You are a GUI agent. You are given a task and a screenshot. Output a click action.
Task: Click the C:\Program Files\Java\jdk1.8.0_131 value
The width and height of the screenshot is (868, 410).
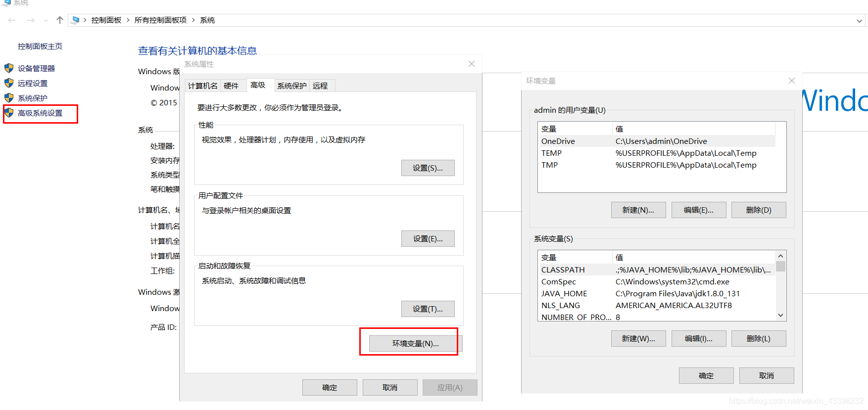pos(677,294)
